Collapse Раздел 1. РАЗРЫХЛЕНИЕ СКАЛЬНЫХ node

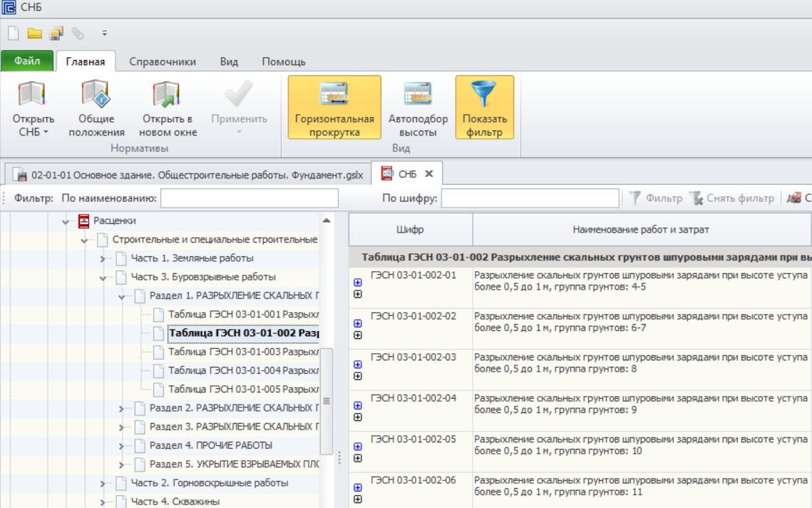(122, 297)
